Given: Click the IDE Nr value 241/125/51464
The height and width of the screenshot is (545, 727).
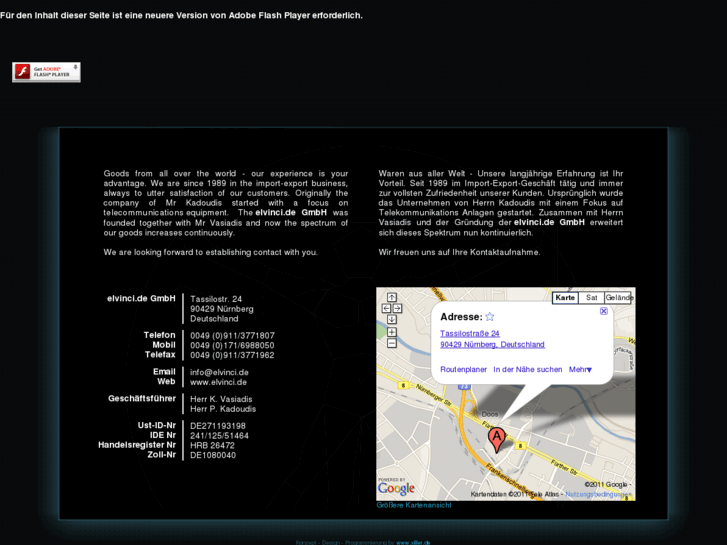Looking at the screenshot, I should coord(219,436).
